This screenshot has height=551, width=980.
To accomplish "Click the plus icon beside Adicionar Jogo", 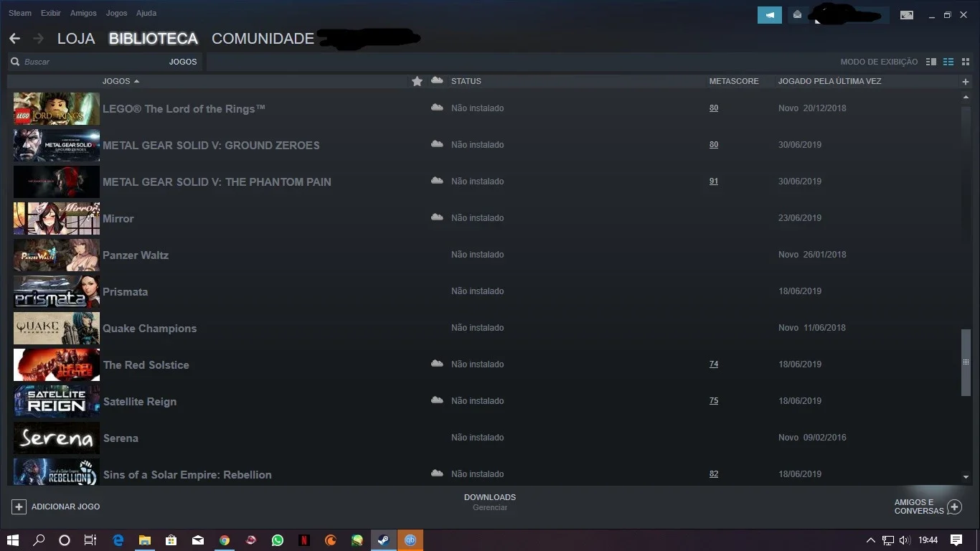I will (19, 507).
